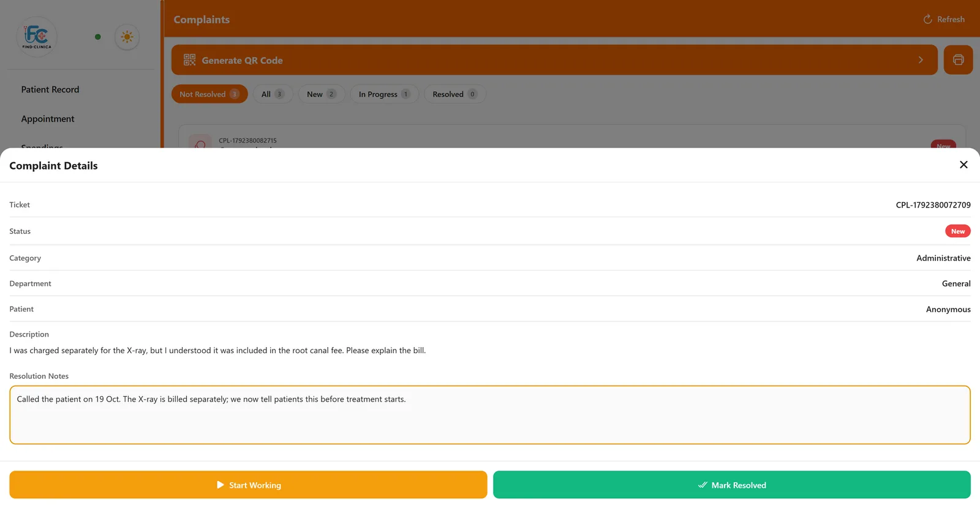Click the Resolution Notes text area
This screenshot has width=980, height=508.
pos(490,415)
